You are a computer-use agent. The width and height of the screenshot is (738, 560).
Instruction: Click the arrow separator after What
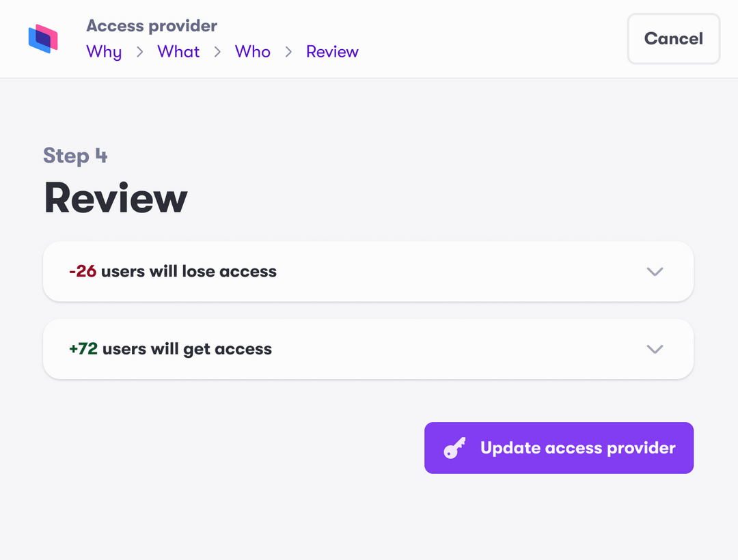[x=217, y=52]
